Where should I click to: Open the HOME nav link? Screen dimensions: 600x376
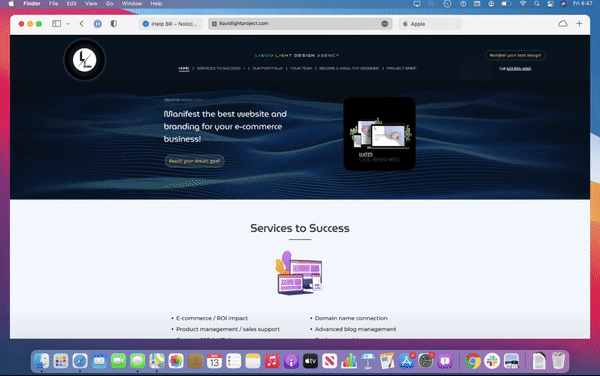[x=184, y=68]
